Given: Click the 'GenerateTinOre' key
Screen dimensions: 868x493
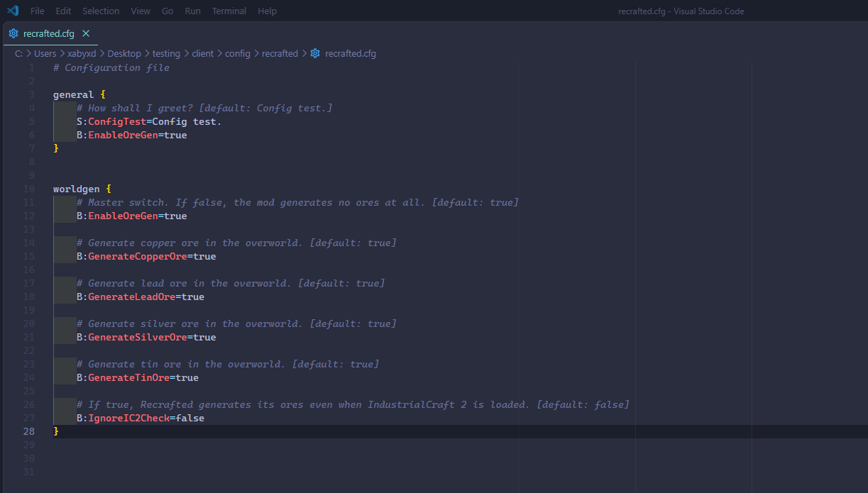Looking at the screenshot, I should point(129,377).
